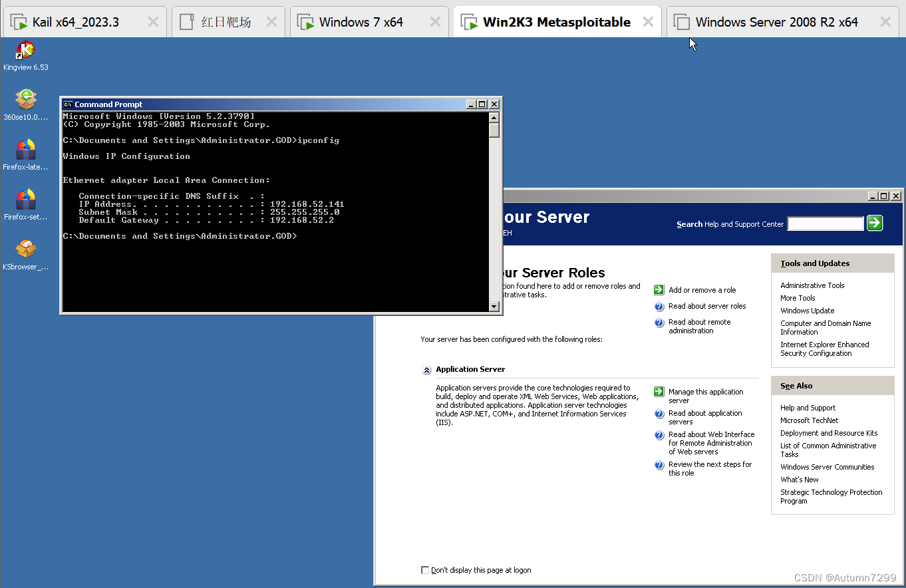
Task: Open the Help and Support link
Action: (808, 408)
